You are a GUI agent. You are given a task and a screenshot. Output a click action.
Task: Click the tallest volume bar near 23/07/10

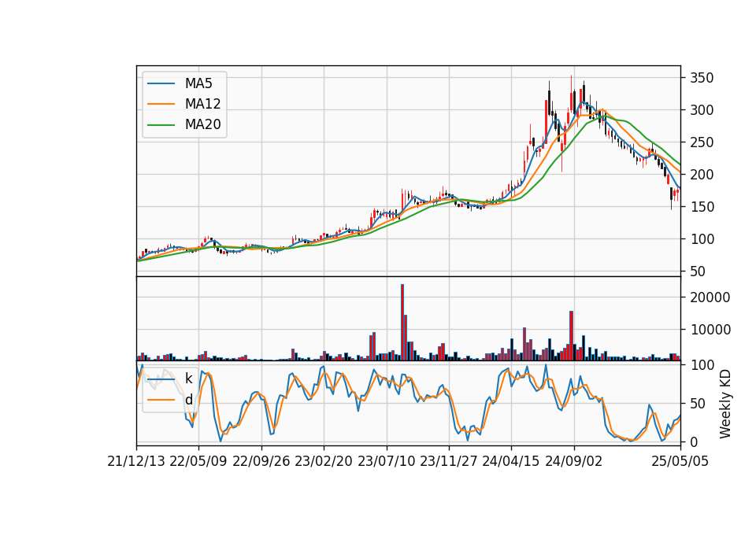coord(402,323)
